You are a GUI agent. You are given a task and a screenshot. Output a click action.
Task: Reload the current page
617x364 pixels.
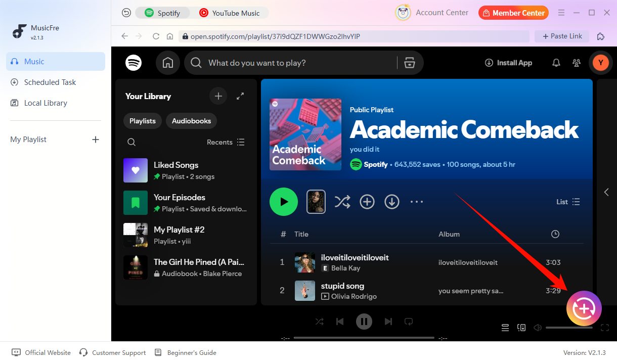point(156,36)
